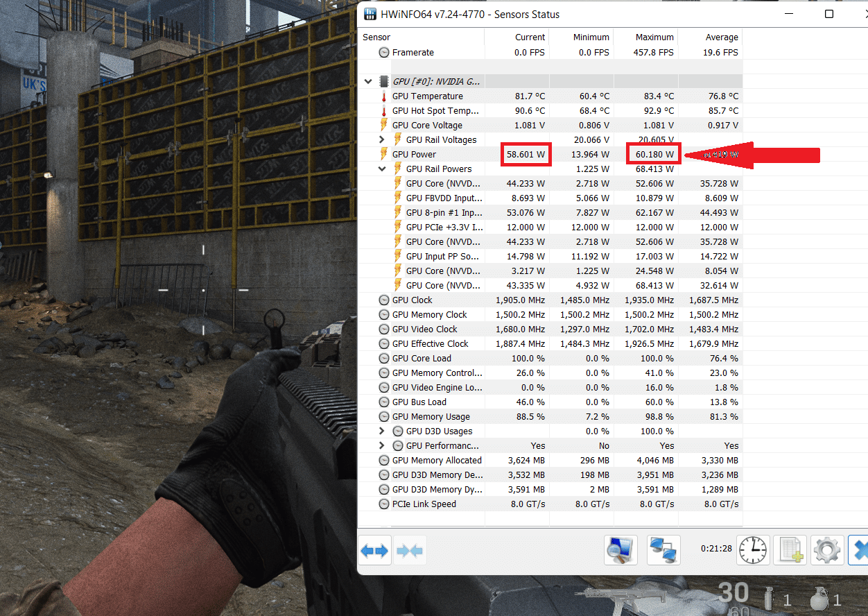
Task: Expand the GPU Performance row
Action: [381, 445]
